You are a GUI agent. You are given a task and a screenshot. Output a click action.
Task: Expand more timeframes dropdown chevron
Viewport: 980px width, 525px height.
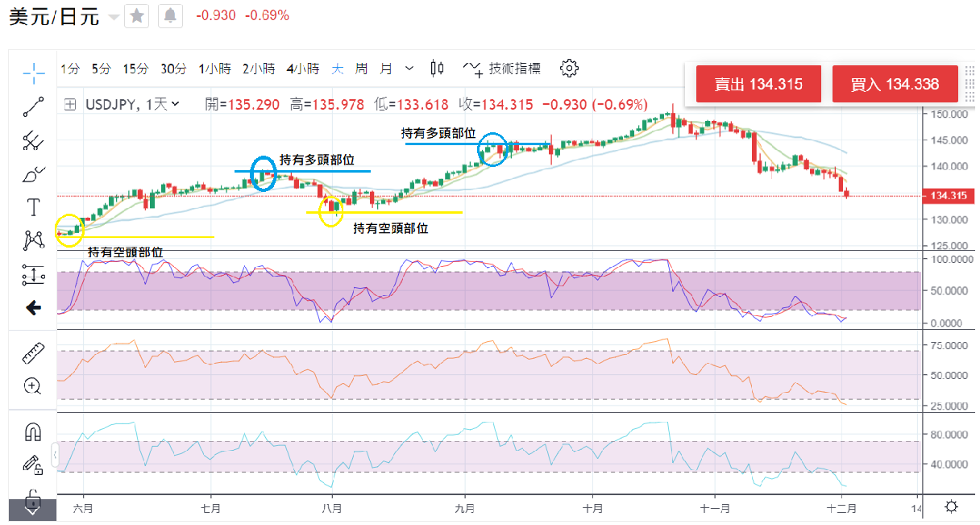click(409, 69)
